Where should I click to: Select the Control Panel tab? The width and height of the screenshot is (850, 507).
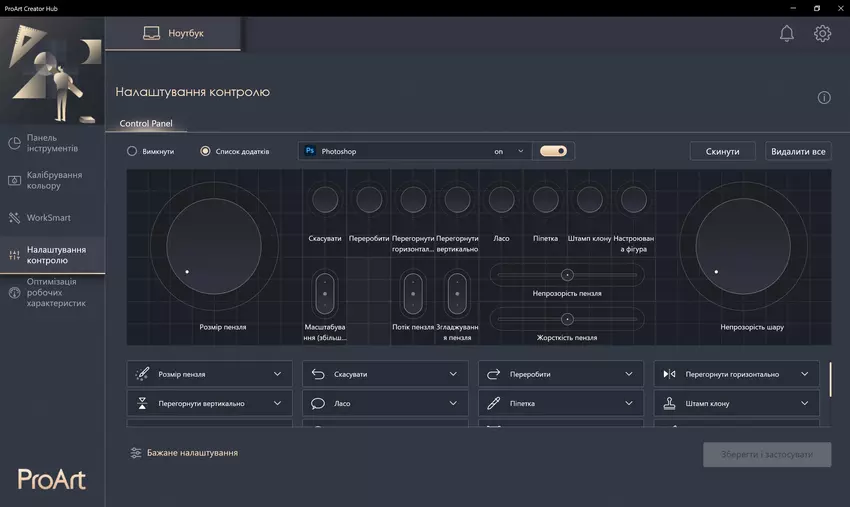click(x=146, y=124)
